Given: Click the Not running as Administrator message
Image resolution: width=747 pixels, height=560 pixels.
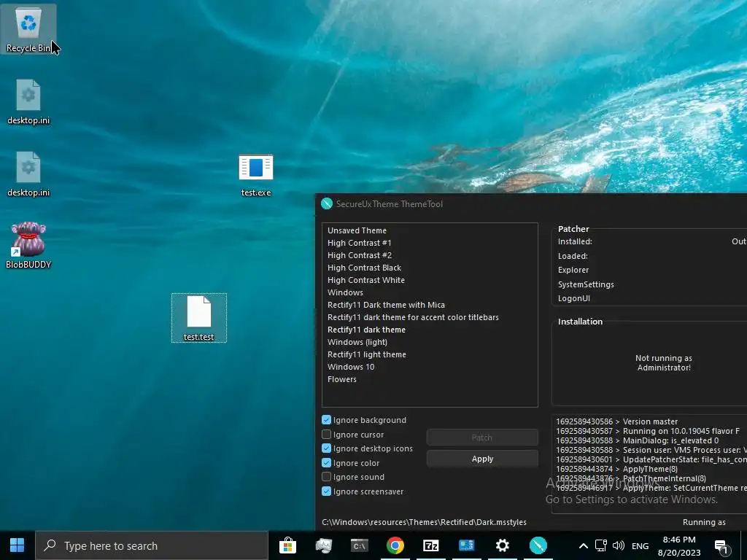Looking at the screenshot, I should (x=664, y=363).
